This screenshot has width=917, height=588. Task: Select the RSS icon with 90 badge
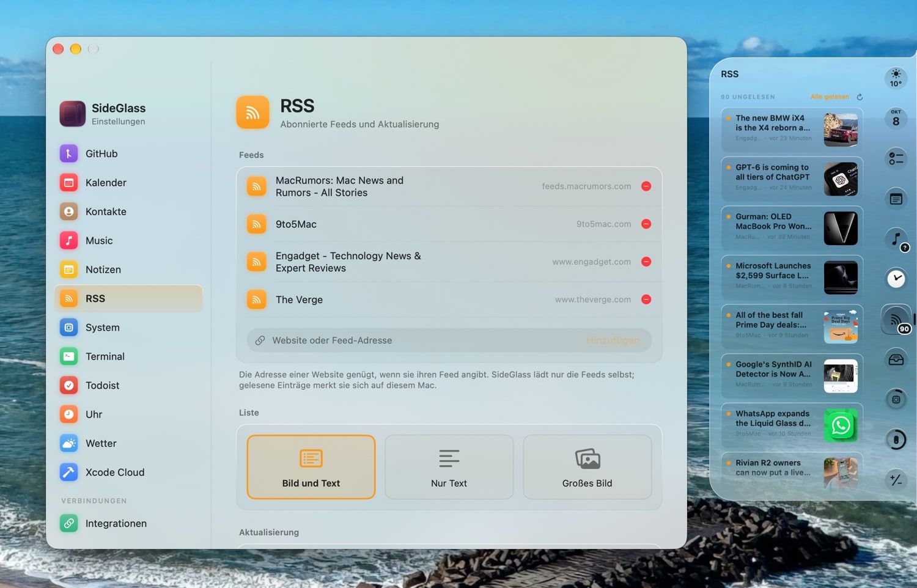point(896,320)
